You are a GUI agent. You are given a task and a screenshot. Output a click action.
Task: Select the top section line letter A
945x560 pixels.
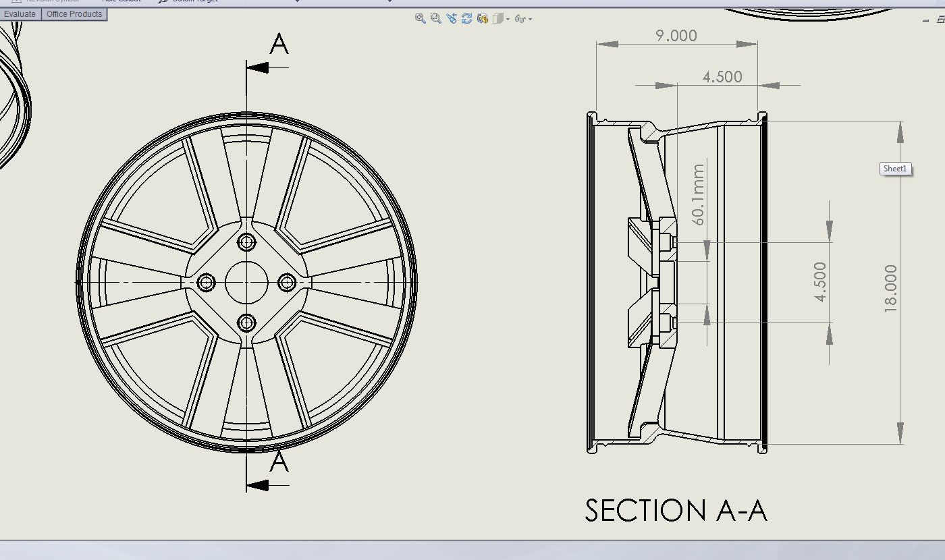click(x=279, y=45)
